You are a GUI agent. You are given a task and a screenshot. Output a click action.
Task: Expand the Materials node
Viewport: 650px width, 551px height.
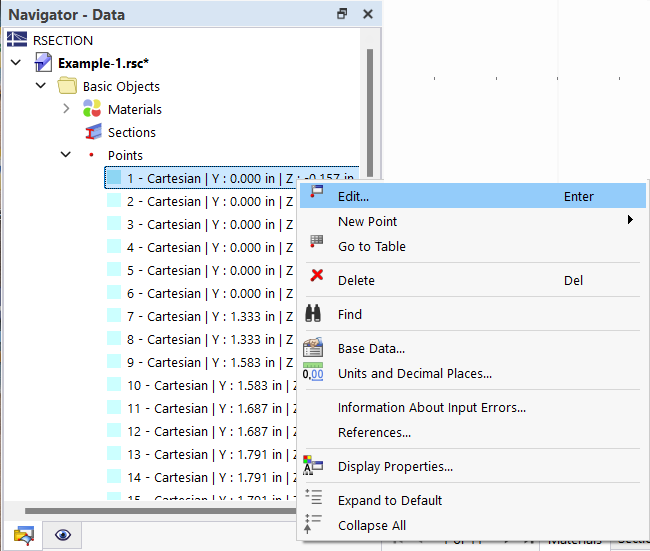[x=66, y=109]
